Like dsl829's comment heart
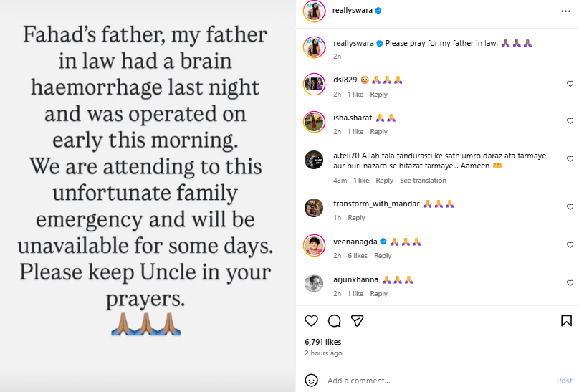This screenshot has width=579, height=392. click(x=570, y=85)
